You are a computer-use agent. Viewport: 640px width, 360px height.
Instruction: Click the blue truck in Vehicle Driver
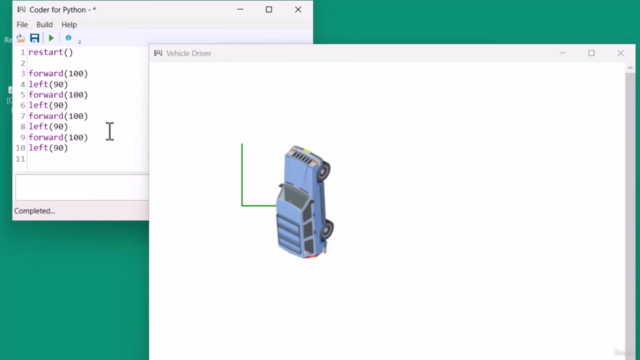(x=305, y=202)
